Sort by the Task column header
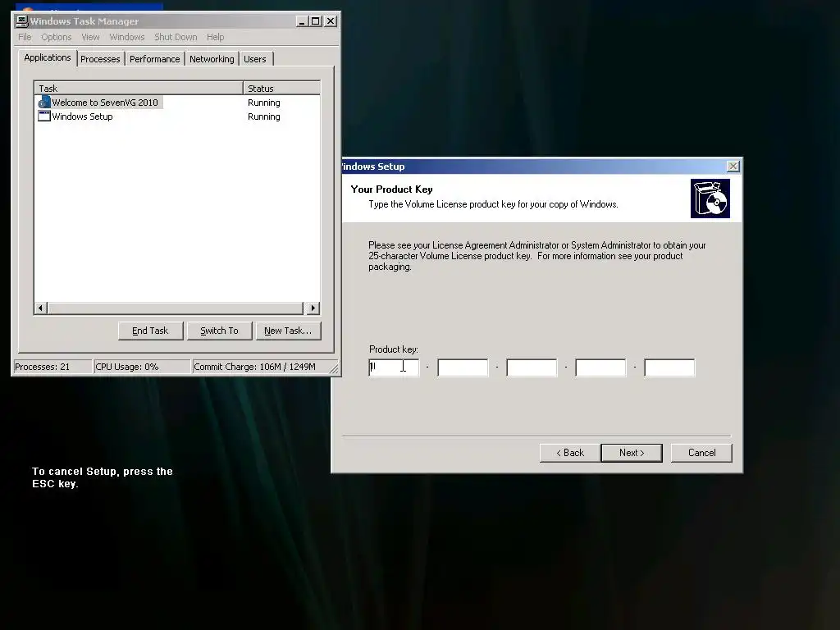 139,89
